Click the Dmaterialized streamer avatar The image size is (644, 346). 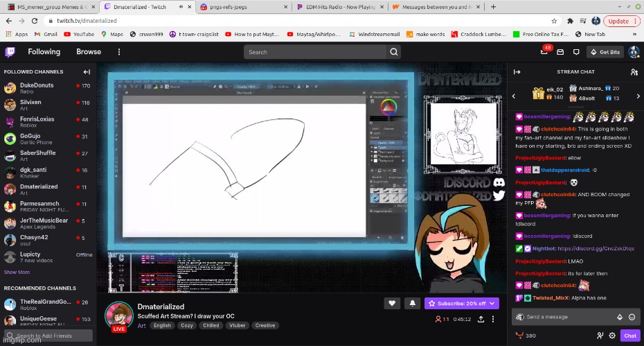pyautogui.click(x=119, y=315)
